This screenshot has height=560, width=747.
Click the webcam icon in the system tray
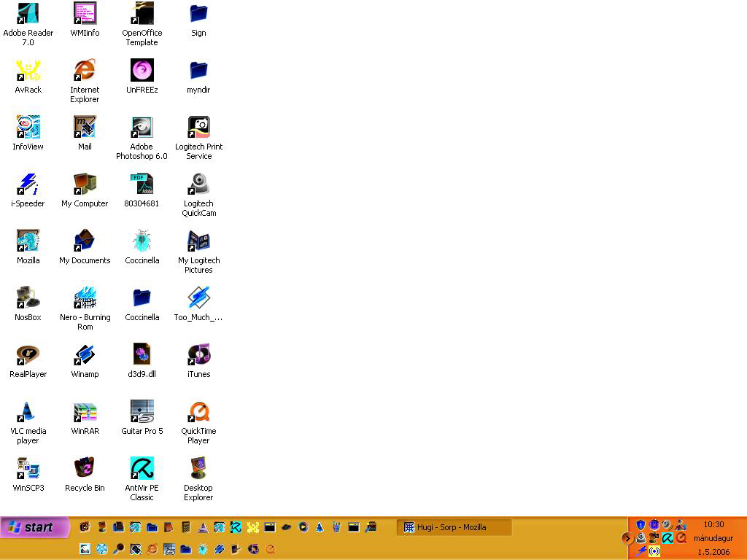[640, 538]
